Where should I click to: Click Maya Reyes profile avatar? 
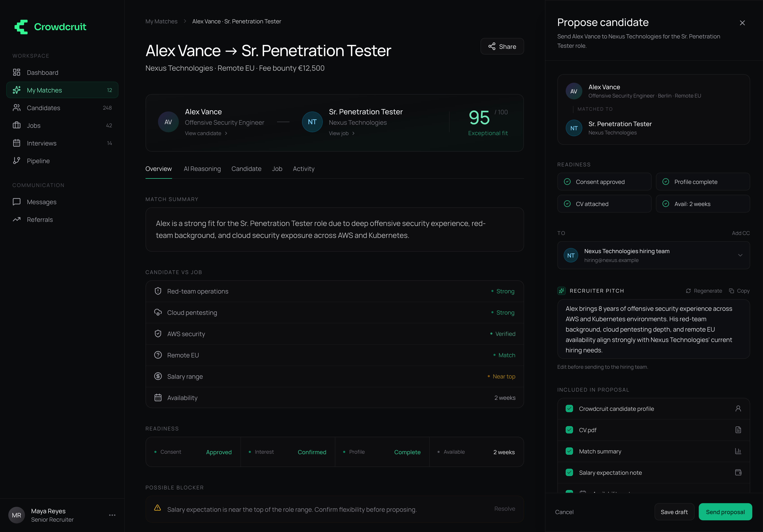coord(17,515)
